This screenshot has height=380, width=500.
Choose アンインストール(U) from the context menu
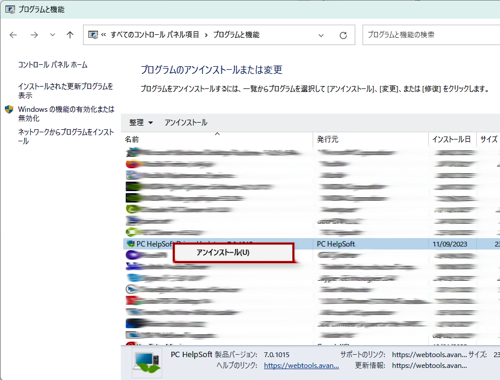234,252
